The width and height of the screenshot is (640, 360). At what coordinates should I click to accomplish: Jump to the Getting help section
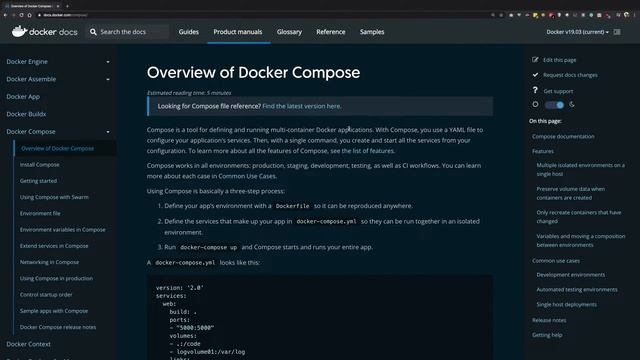547,335
